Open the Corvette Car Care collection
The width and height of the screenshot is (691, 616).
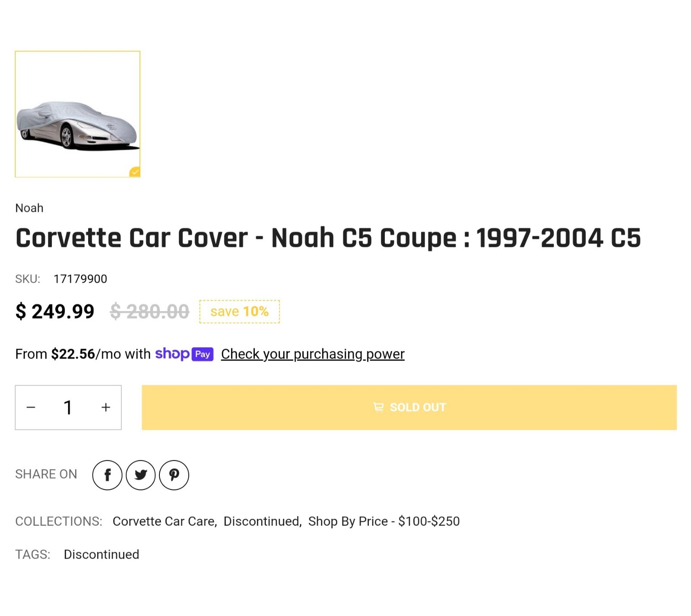[x=164, y=521]
